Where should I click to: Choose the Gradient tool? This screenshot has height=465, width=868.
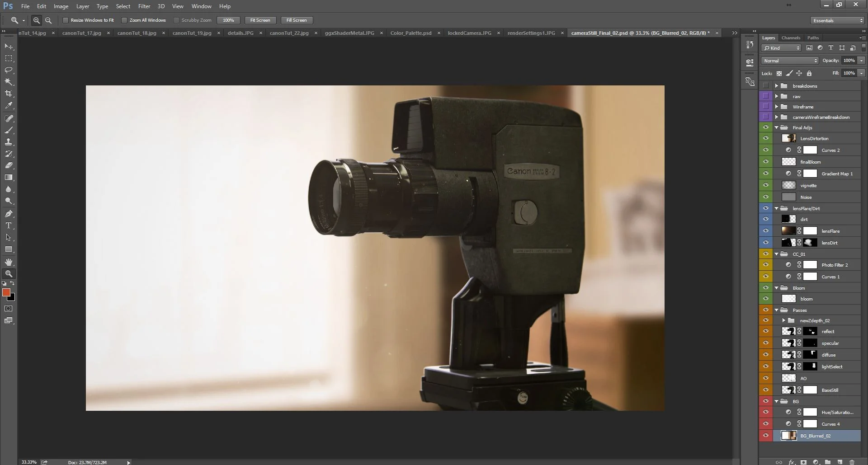click(9, 177)
